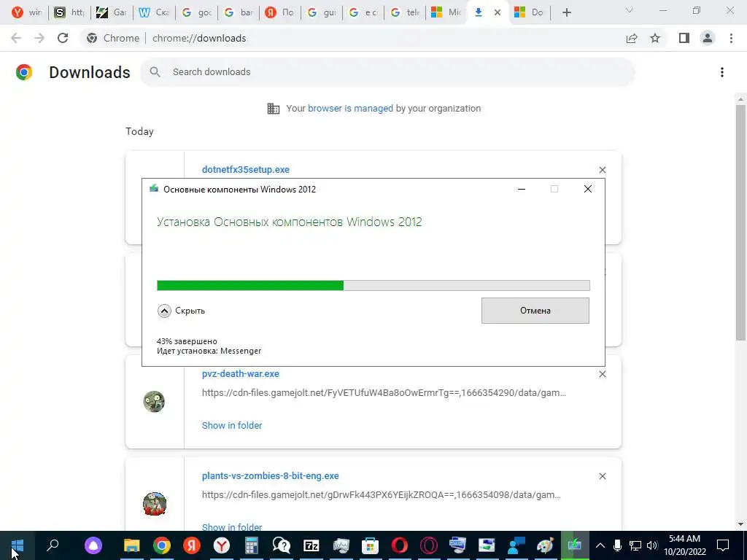Viewport: 747px width, 560px height.
Task: Open pvz-death-war.exe download
Action: pos(241,374)
